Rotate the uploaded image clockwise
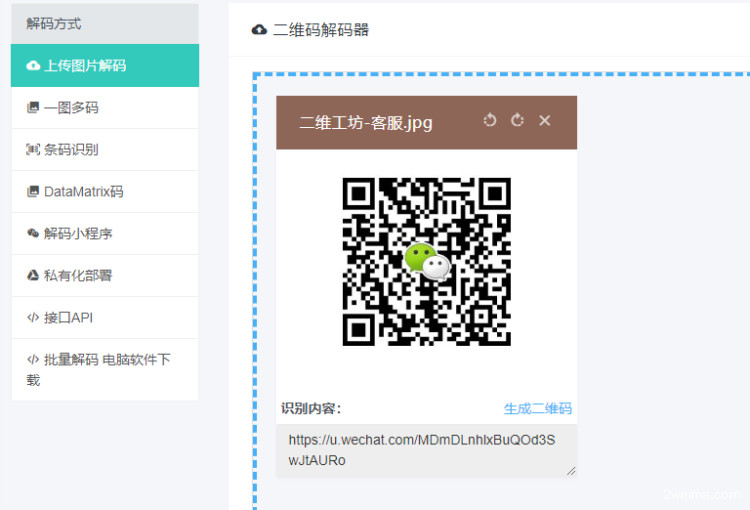Screen dimensions: 750x510 click(517, 121)
